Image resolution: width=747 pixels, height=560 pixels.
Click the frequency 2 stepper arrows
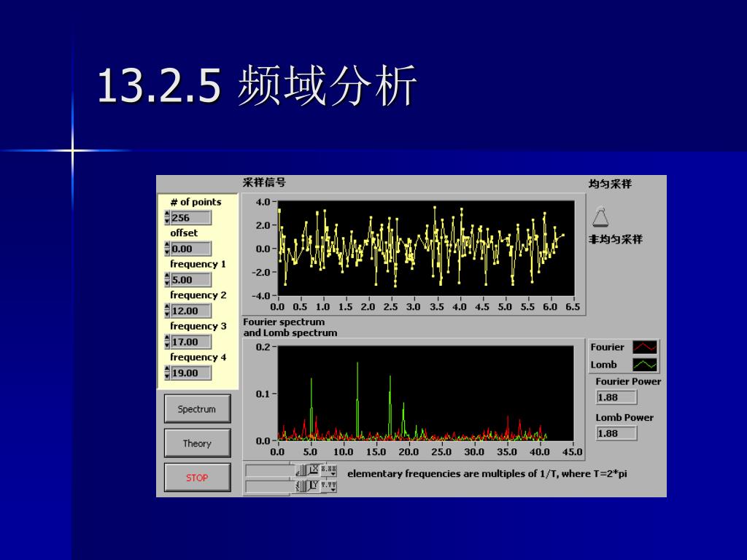(x=167, y=311)
